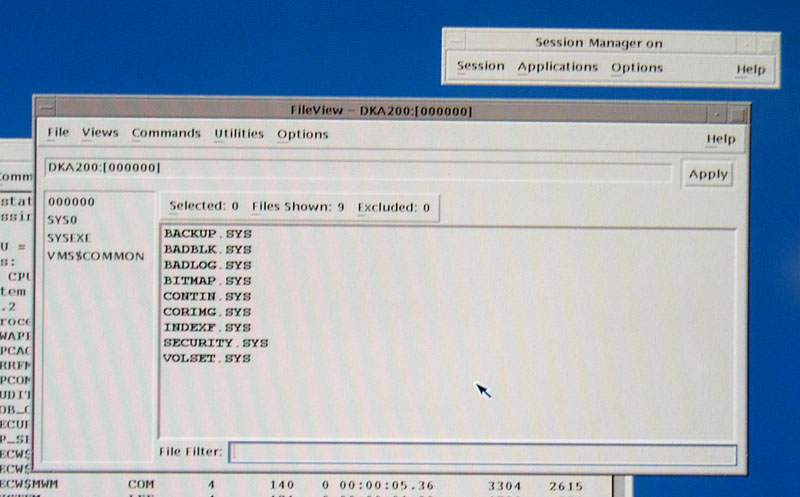This screenshot has width=800, height=497.
Task: Select the VMS$COMMON directory
Action: click(x=96, y=255)
